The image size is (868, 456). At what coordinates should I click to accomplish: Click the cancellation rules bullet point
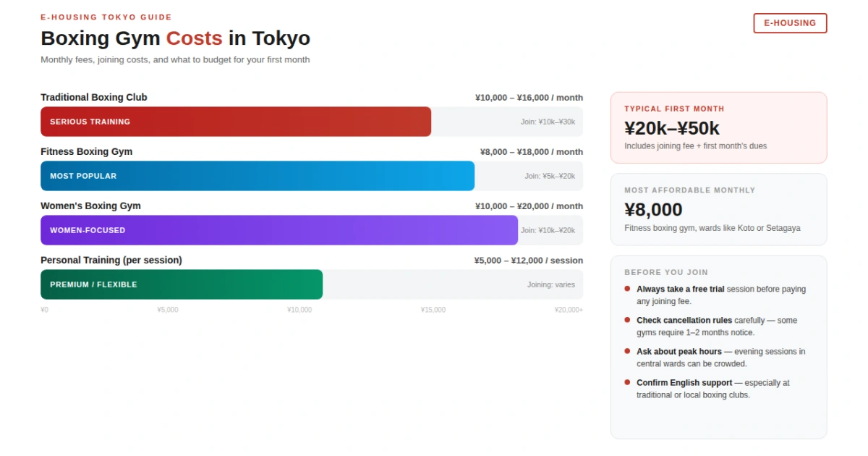pyautogui.click(x=716, y=326)
